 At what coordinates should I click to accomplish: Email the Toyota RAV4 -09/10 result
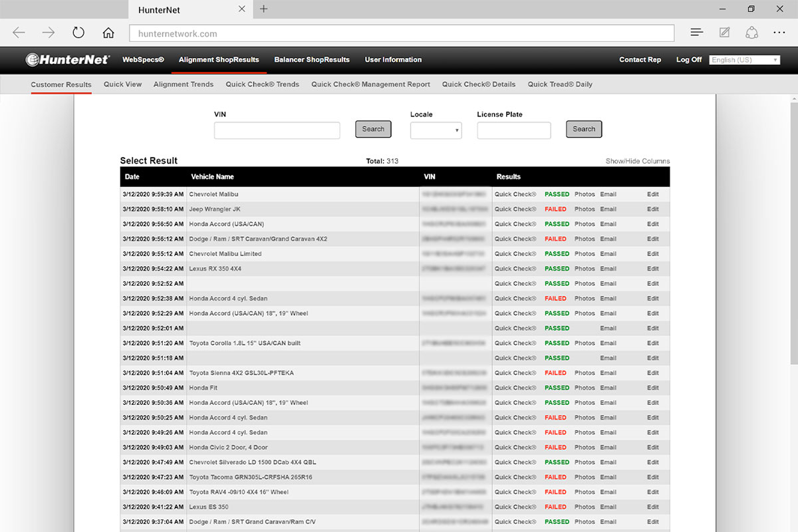(x=608, y=492)
